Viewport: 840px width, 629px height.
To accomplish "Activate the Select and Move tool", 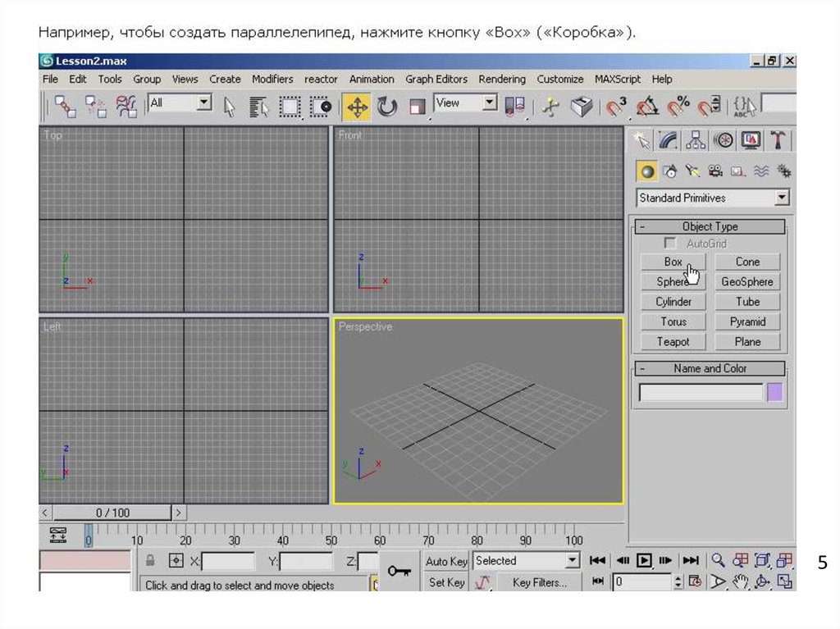I will tap(357, 107).
